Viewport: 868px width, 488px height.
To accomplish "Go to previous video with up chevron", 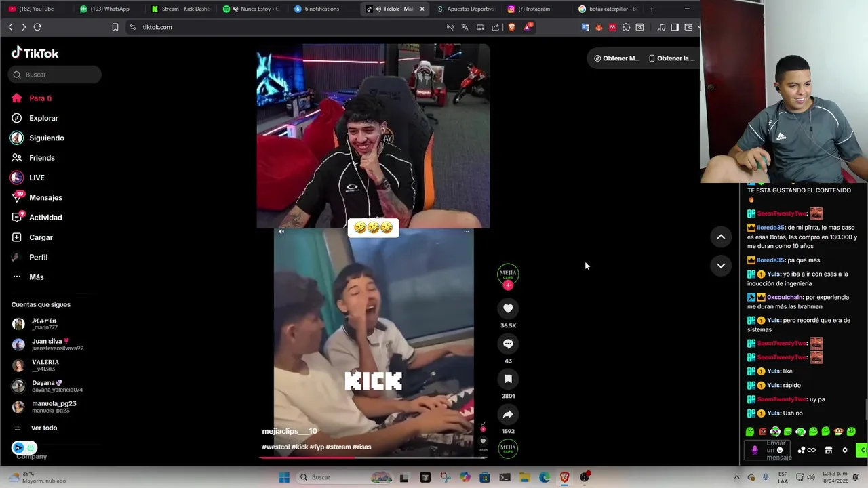I will pos(721,237).
